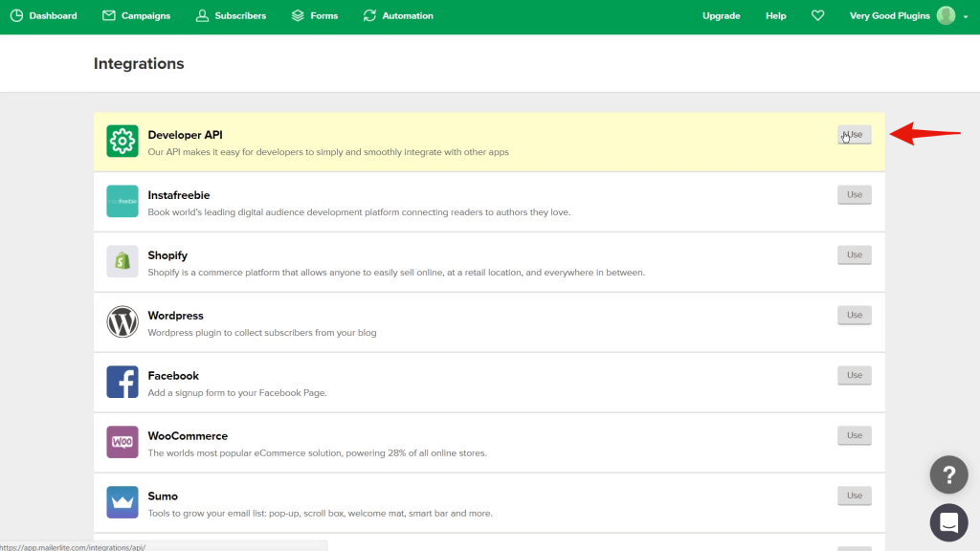Viewport: 980px width, 551px height.
Task: Select the Facebook title
Action: click(173, 375)
